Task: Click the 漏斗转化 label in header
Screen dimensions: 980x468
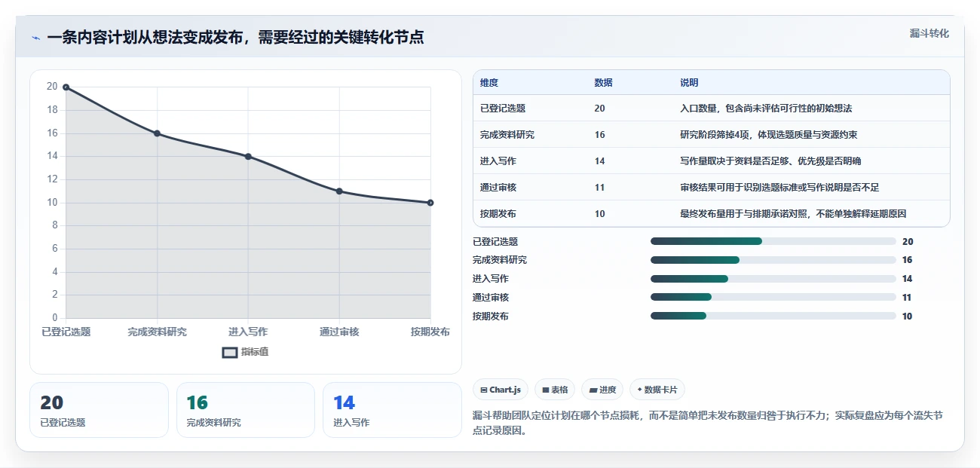Action: point(929,33)
